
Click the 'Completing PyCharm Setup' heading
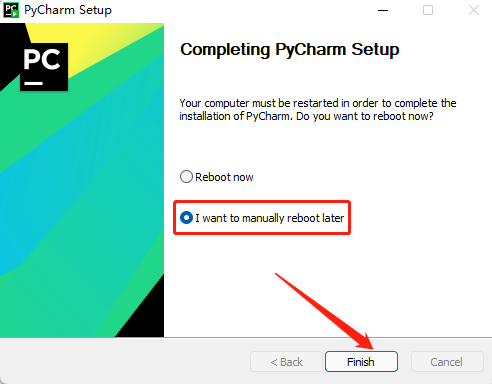pyautogui.click(x=290, y=50)
